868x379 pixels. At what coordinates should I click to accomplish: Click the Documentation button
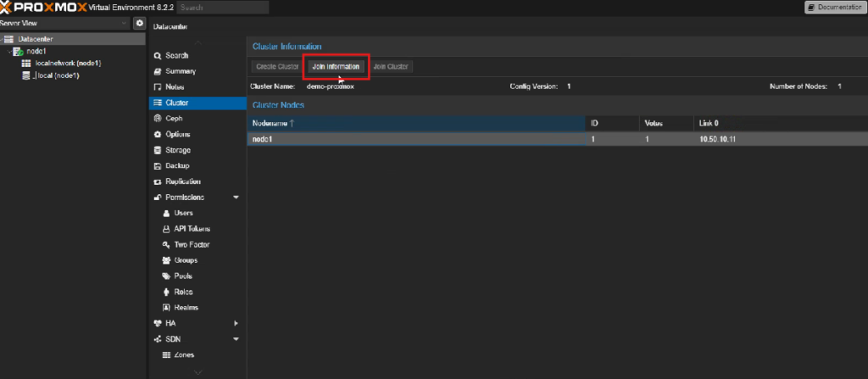(x=833, y=8)
